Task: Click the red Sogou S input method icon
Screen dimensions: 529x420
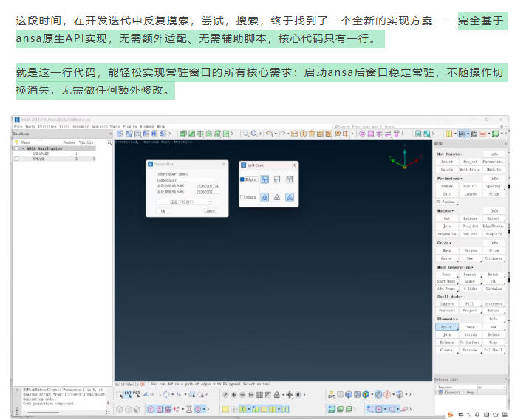Action: click(x=450, y=414)
